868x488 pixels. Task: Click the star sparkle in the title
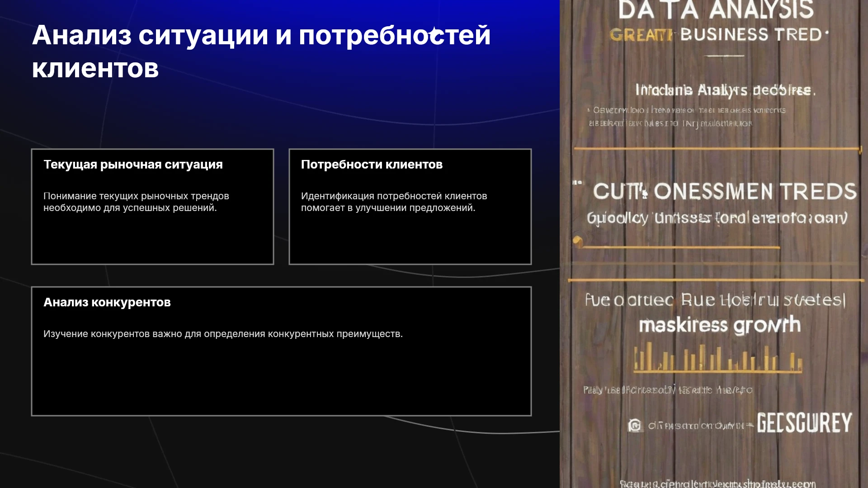coord(434,33)
